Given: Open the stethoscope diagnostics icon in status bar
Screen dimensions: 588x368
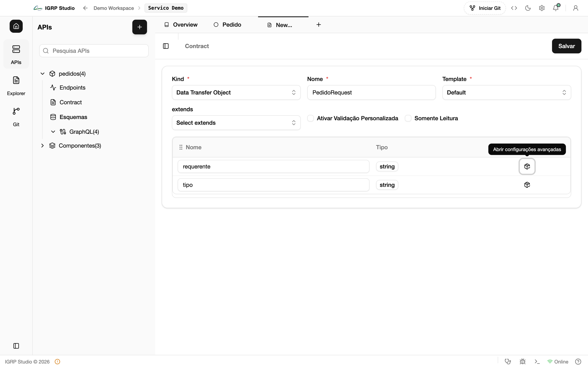Looking at the screenshot, I should tap(508, 362).
